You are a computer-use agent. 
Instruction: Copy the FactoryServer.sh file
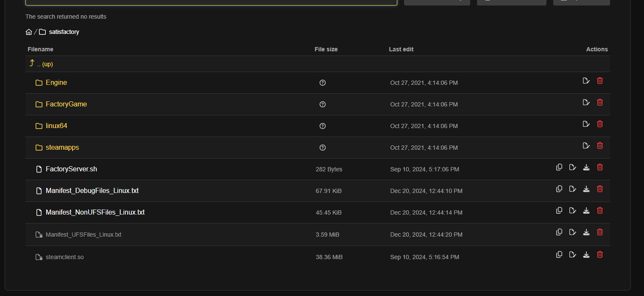559,167
